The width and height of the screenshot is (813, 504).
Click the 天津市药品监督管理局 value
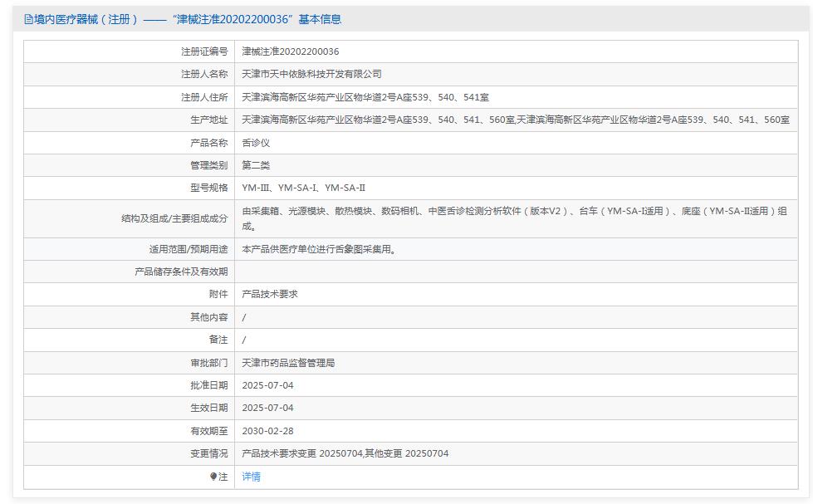pos(288,363)
